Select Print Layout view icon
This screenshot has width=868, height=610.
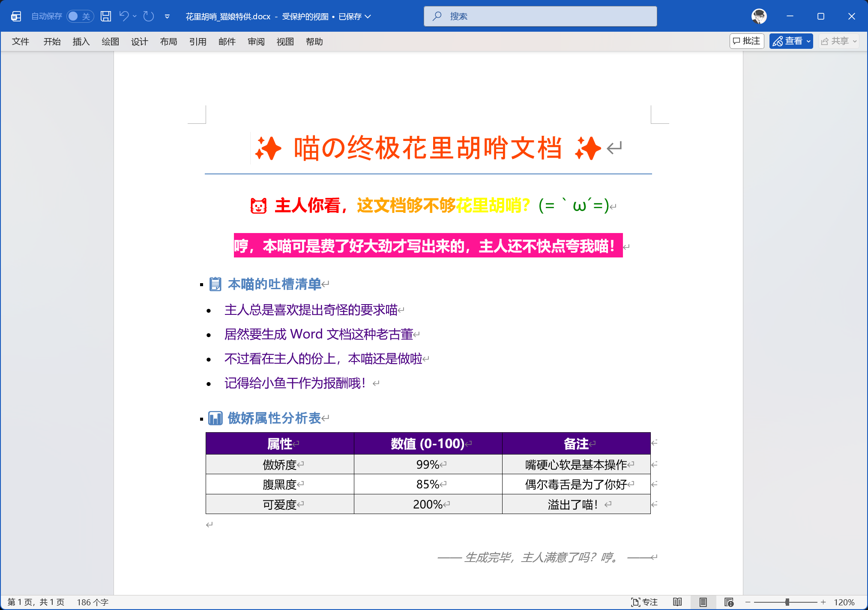coord(703,602)
